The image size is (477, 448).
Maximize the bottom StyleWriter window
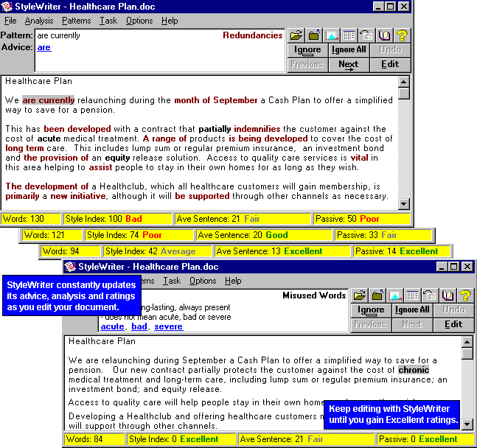pyautogui.click(x=454, y=267)
